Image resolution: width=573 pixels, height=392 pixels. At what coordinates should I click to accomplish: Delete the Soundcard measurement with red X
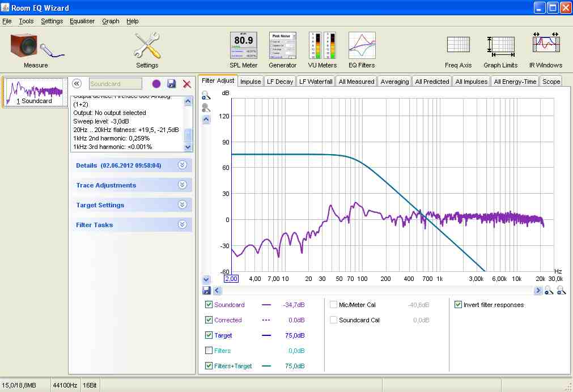186,84
